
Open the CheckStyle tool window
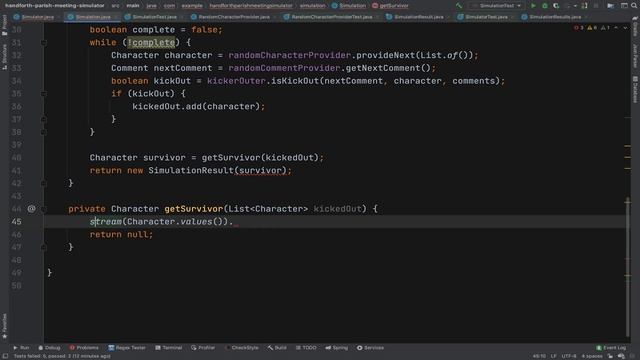click(x=242, y=348)
